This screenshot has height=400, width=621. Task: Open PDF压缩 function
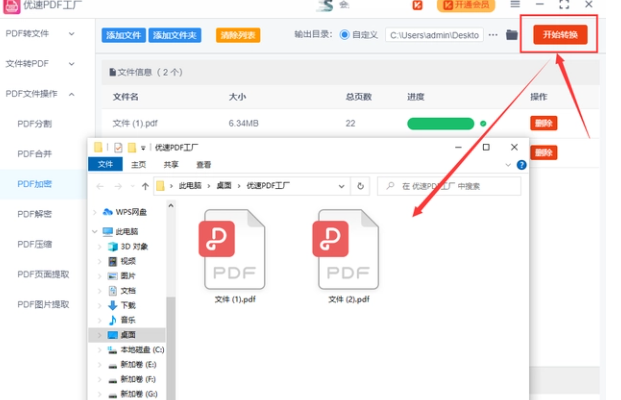click(x=34, y=244)
